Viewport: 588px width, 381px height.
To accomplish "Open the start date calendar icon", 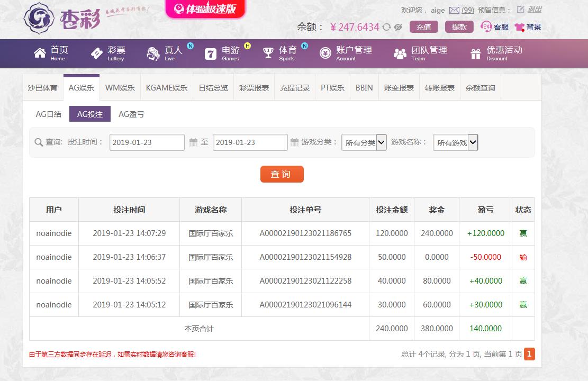I will point(193,142).
